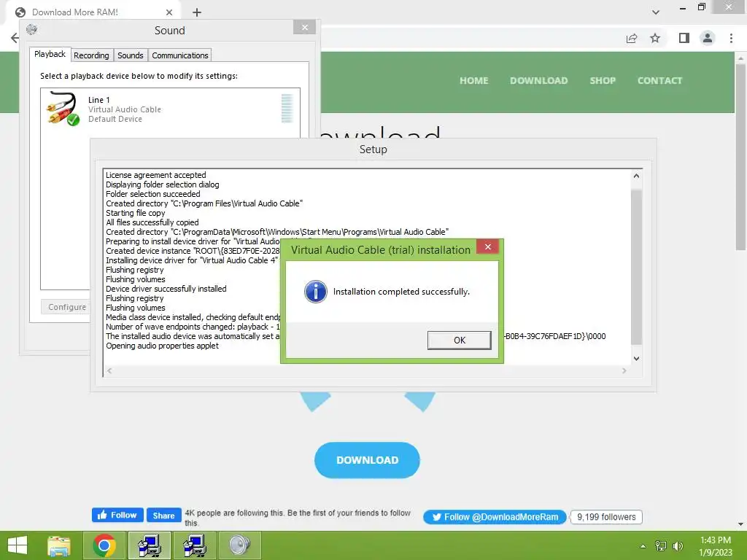Click OK in the installation dialog
Screen dimensions: 747x560
[460, 340]
